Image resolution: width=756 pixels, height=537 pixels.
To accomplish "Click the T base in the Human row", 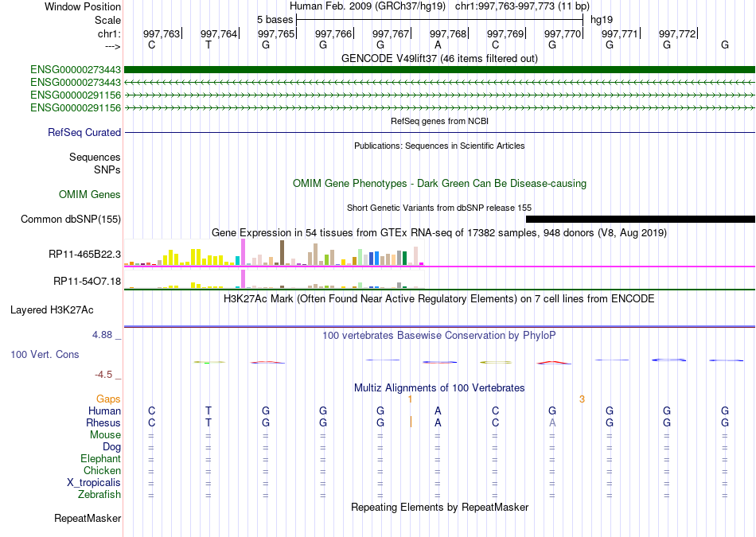I will click(208, 411).
